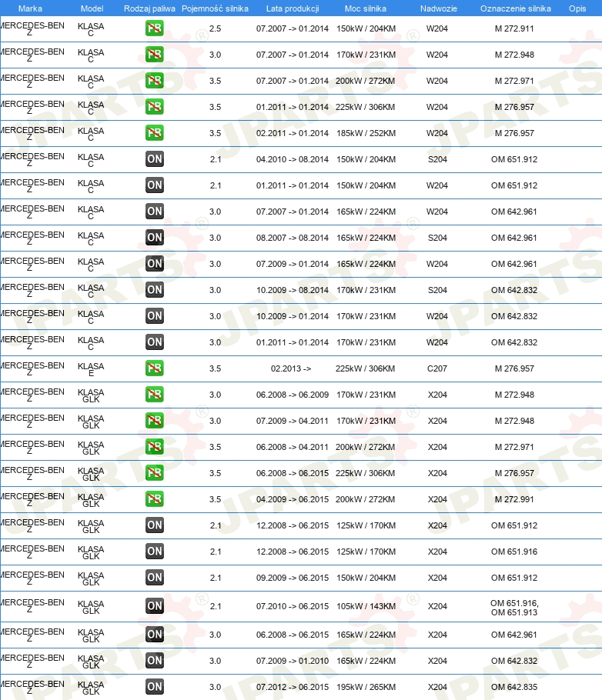
Task: Click the 06.2008 -> 04.2011 date cell
Action: coord(293,447)
